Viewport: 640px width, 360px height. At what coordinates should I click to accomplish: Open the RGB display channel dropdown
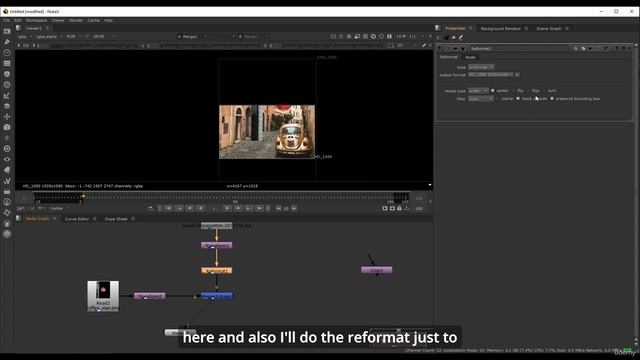pyautogui.click(x=73, y=36)
